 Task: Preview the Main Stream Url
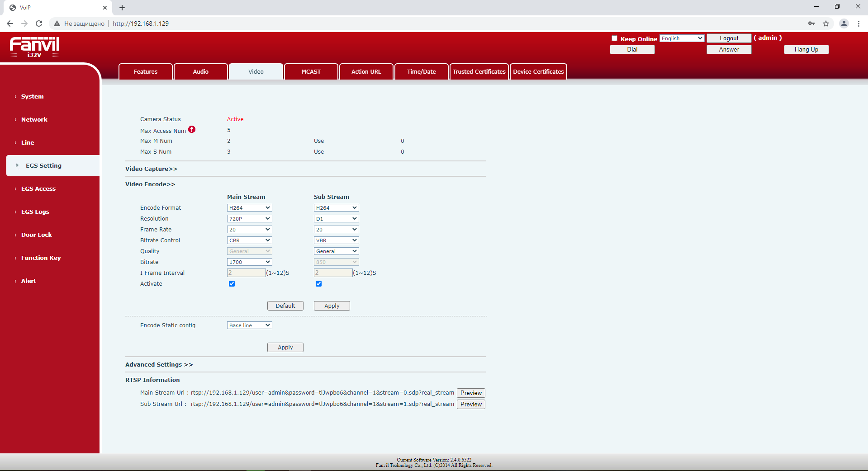click(x=471, y=393)
